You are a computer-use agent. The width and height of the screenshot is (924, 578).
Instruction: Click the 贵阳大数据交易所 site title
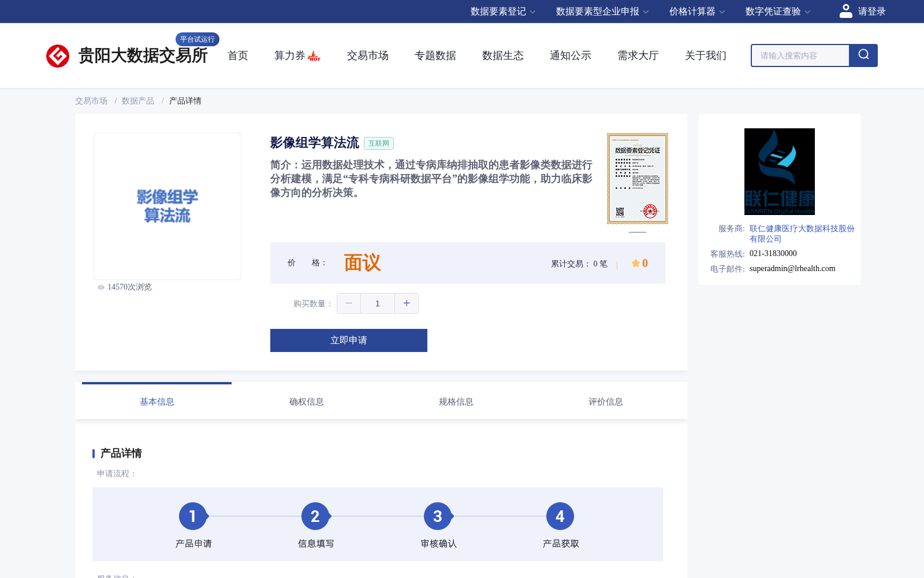(143, 55)
